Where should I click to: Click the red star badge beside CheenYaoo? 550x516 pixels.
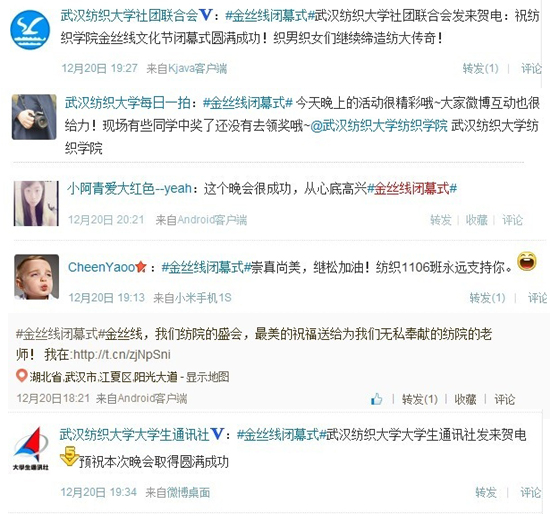[x=141, y=267]
